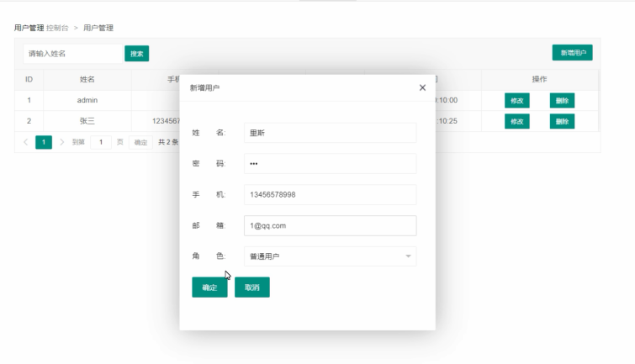This screenshot has width=635, height=364.
Task: Click the 姓名 column header
Action: point(87,79)
